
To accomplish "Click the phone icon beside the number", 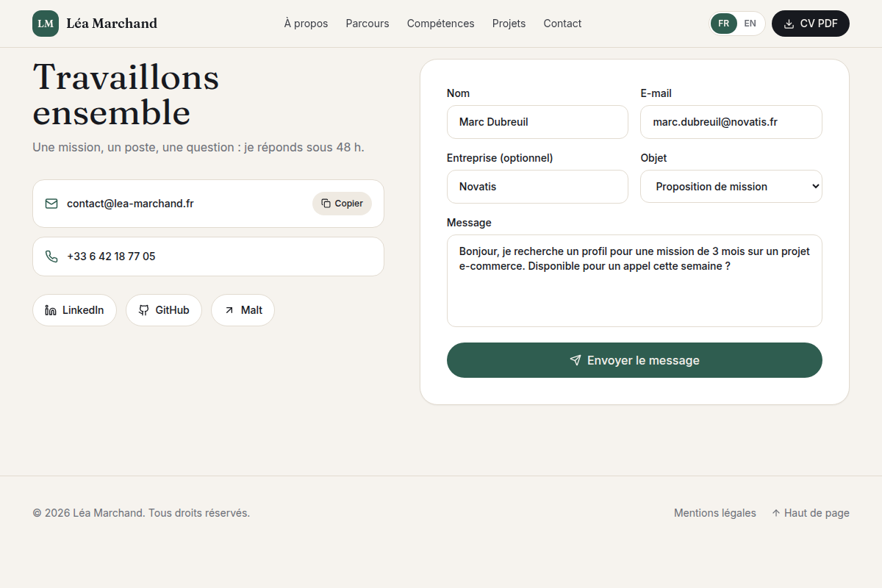I will pos(51,257).
